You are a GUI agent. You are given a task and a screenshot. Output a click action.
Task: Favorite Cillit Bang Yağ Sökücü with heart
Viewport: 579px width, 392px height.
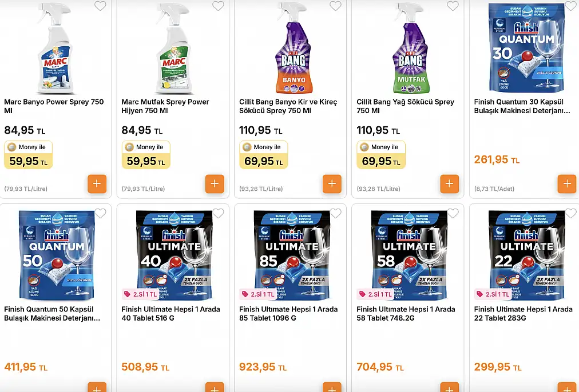[x=453, y=6]
